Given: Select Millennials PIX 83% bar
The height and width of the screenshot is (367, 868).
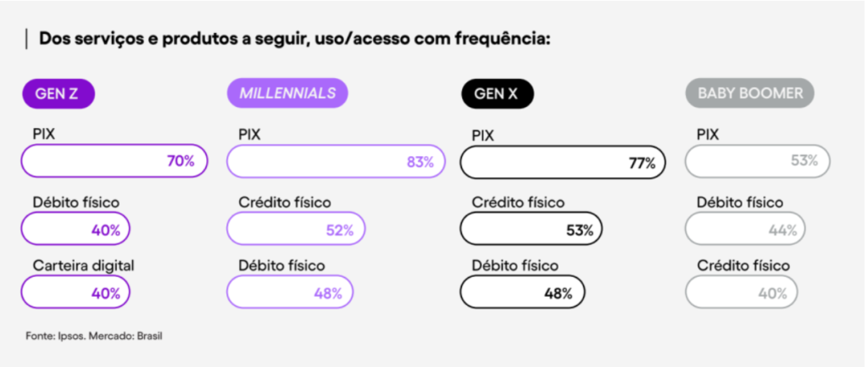Looking at the screenshot, I should click(336, 161).
